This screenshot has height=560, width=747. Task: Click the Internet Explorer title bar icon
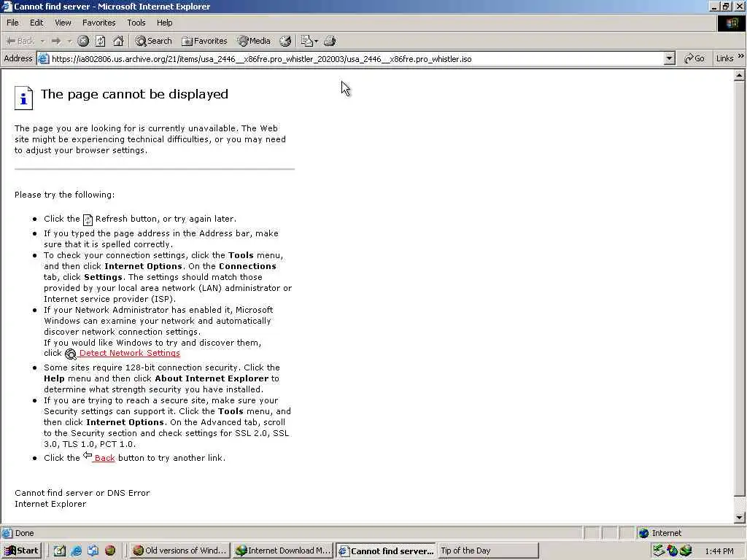click(7, 6)
